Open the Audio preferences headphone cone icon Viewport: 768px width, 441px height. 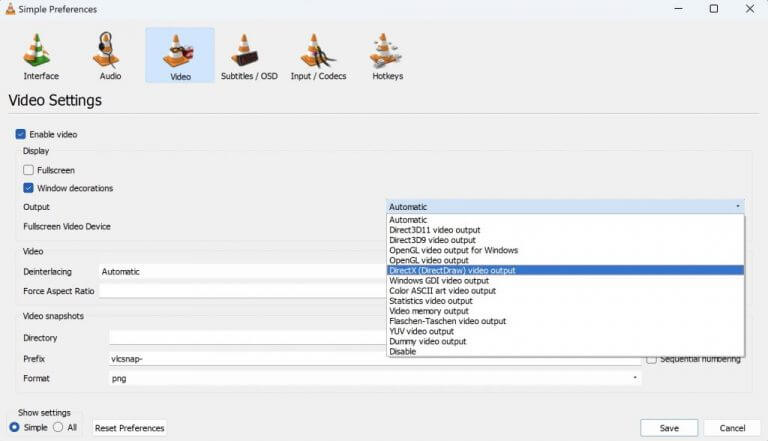click(x=106, y=49)
